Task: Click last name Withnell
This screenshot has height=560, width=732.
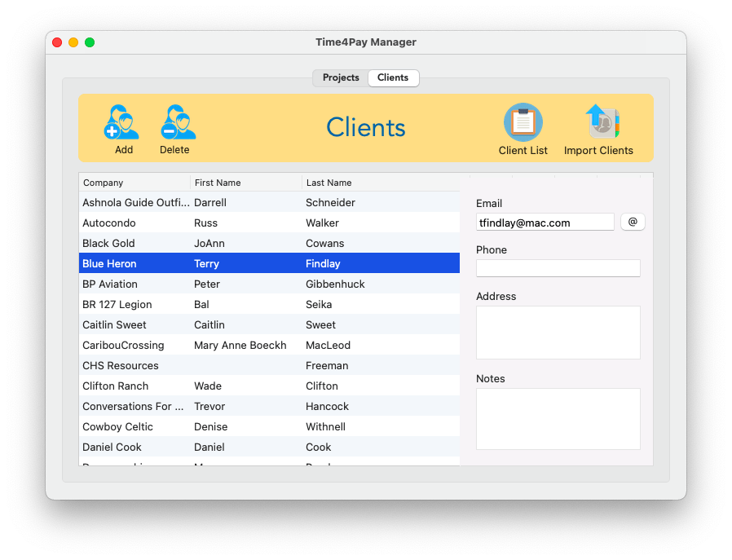Action: [325, 426]
